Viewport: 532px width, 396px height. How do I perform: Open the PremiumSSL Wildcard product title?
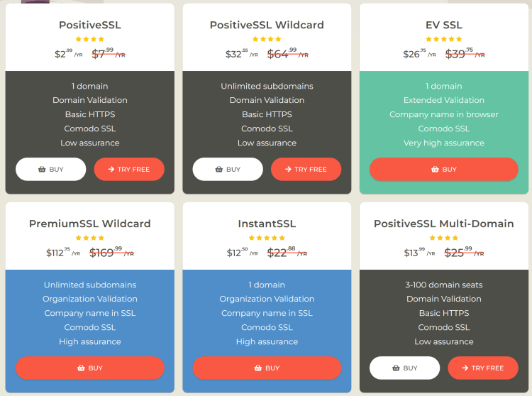(x=90, y=224)
